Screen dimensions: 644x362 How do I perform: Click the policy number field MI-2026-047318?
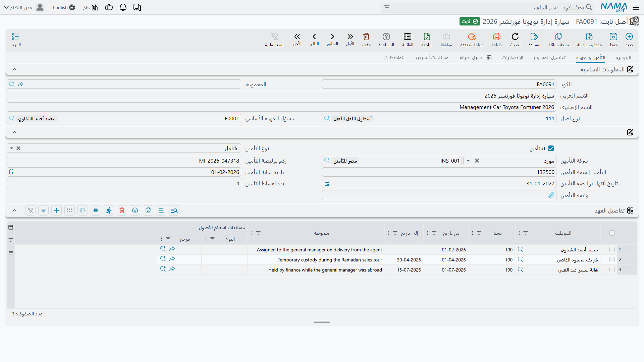pos(124,161)
